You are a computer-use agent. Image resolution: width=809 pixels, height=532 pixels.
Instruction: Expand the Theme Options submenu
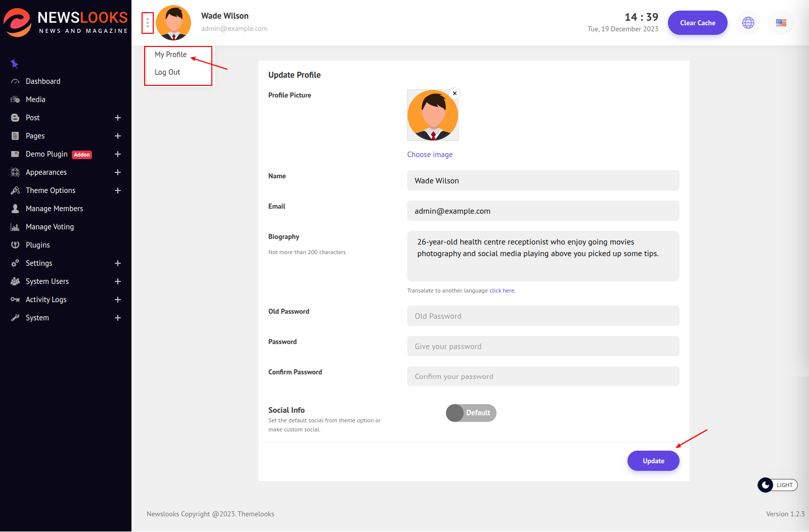coord(118,190)
